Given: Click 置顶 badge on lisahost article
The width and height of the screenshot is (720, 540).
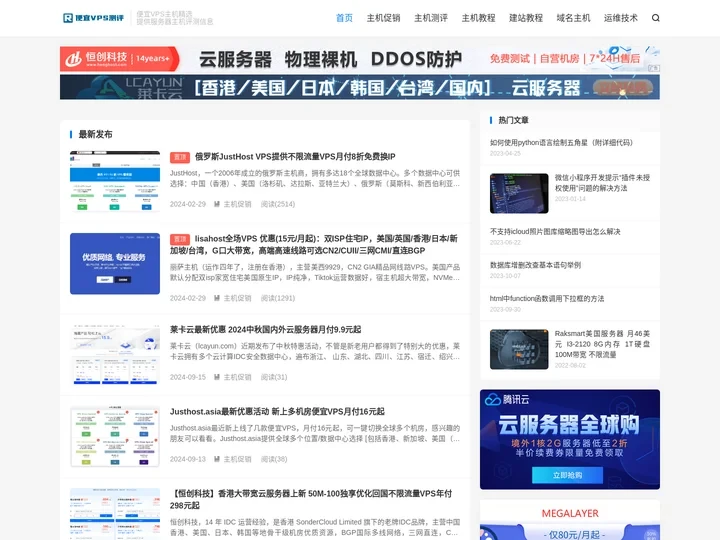Looking at the screenshot, I should click(180, 239).
